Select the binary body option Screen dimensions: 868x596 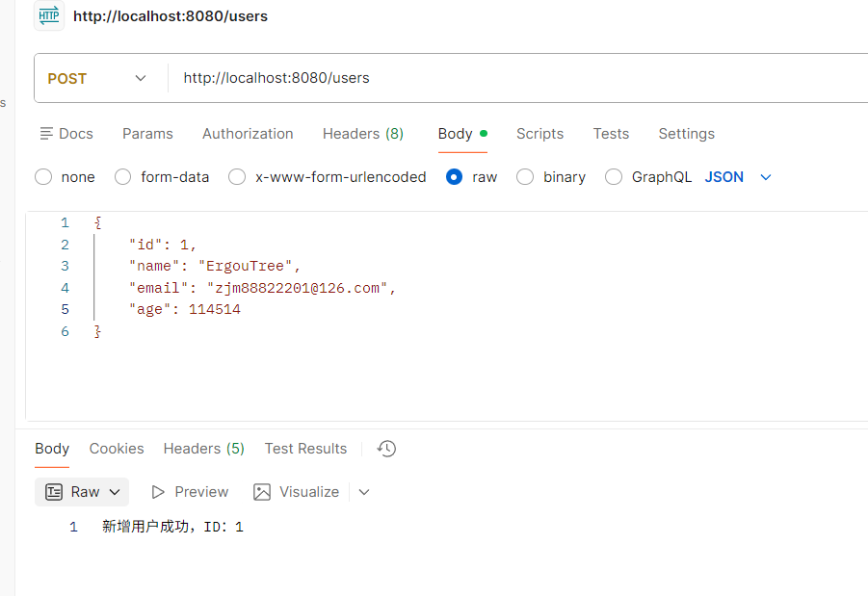525,177
